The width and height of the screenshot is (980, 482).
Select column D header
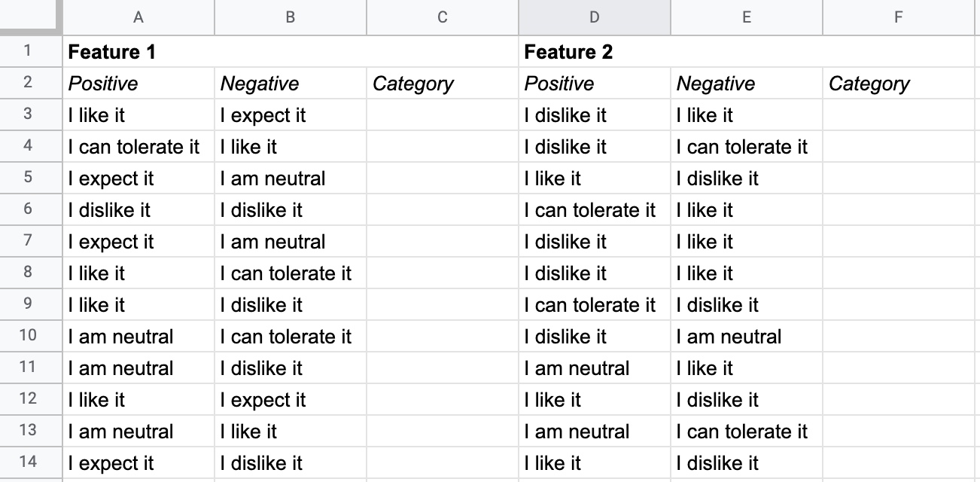(595, 17)
